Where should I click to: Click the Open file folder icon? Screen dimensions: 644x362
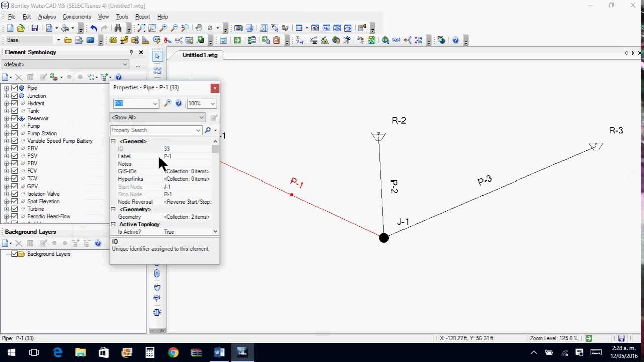(x=20, y=28)
